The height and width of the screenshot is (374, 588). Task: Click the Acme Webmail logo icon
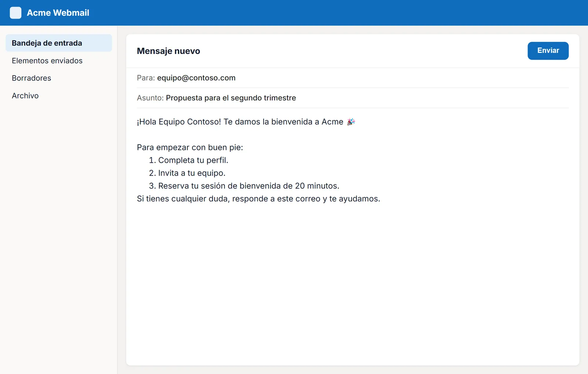click(15, 13)
